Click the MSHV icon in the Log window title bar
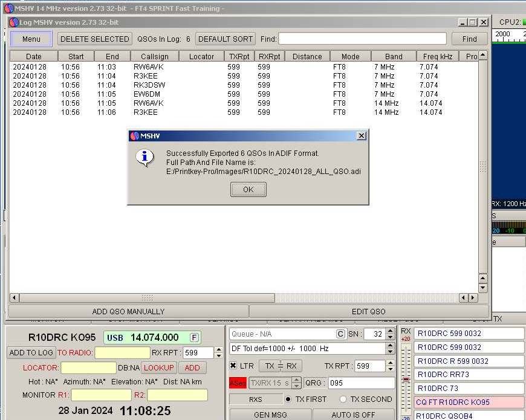 click(14, 22)
